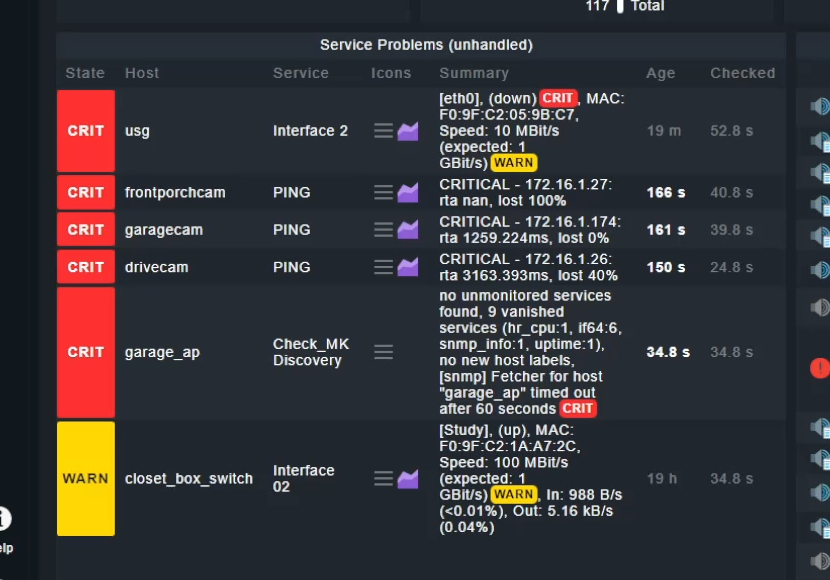
Task: Open the Service Problems (unhandled) title link
Action: (426, 45)
